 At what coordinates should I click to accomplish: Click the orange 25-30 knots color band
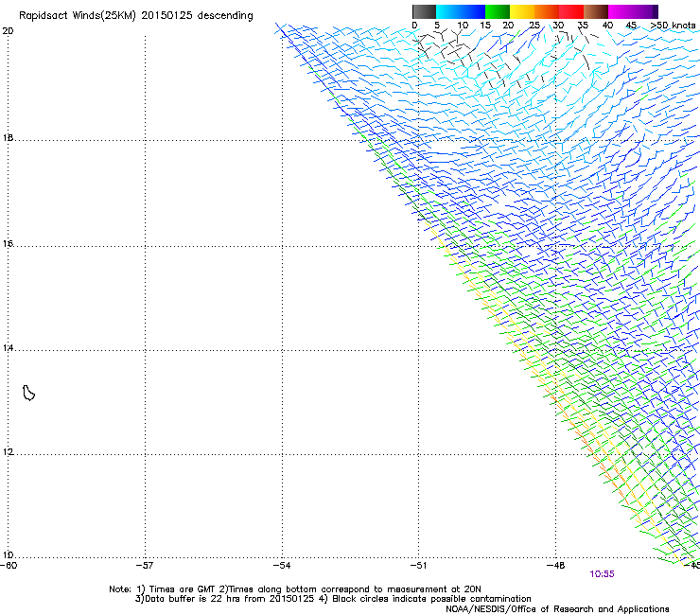[547, 11]
